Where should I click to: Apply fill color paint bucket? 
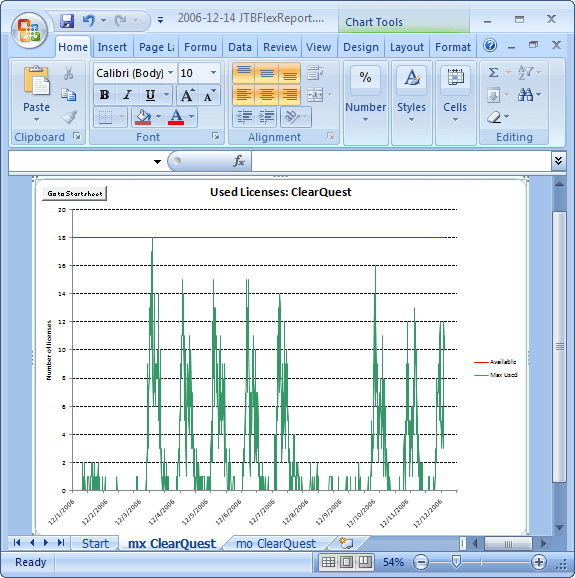[143, 117]
